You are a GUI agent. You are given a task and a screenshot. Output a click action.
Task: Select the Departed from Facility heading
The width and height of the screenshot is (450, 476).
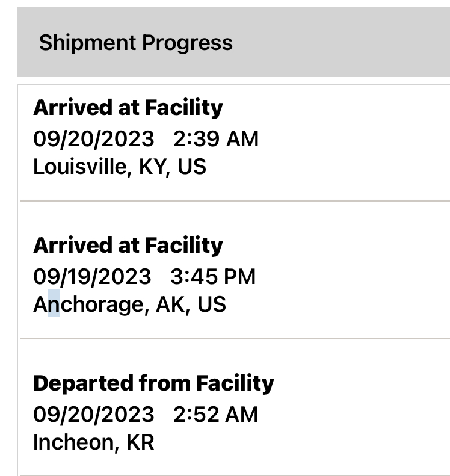pos(153,383)
